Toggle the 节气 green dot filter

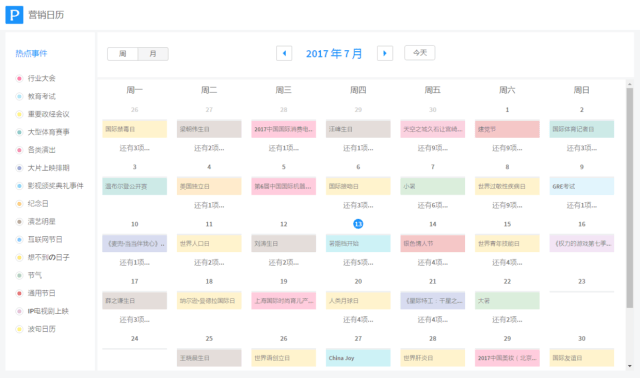[x=19, y=276]
